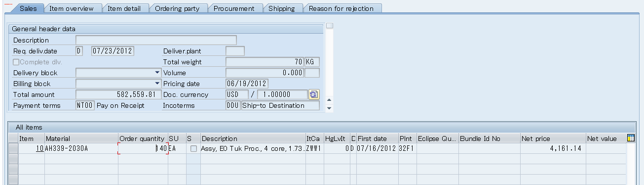Viewport: 644px width, 185px height.
Task: Click the Assy, EO Tuk Proc. description cell
Action: click(x=253, y=148)
